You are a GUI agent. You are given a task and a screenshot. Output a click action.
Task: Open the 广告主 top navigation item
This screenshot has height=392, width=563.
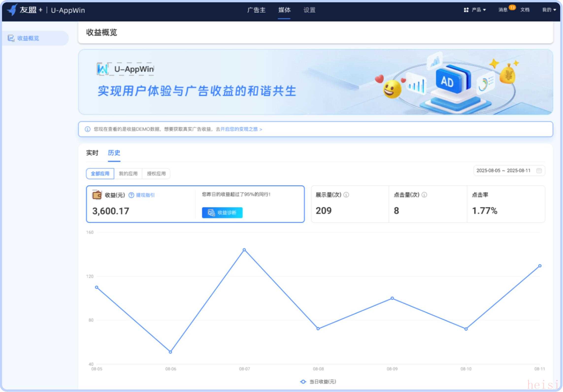[256, 10]
